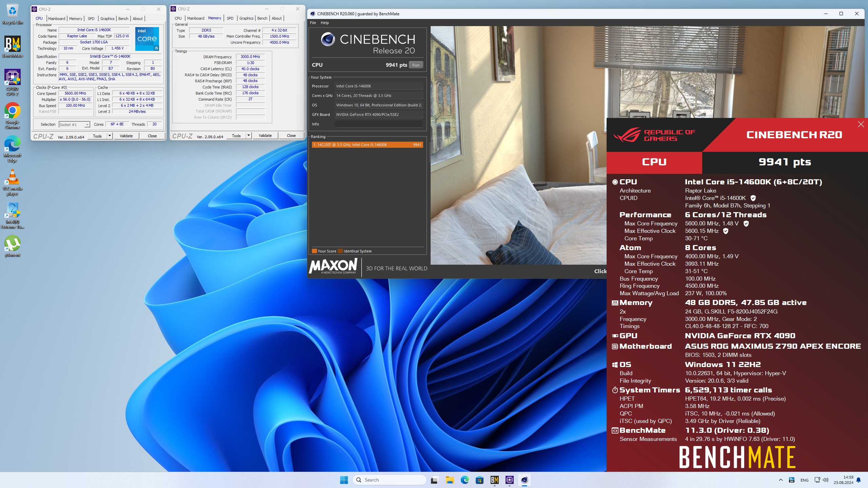Open the volume control tray icon
Screen dimensions: 868x488
[x=826, y=480]
